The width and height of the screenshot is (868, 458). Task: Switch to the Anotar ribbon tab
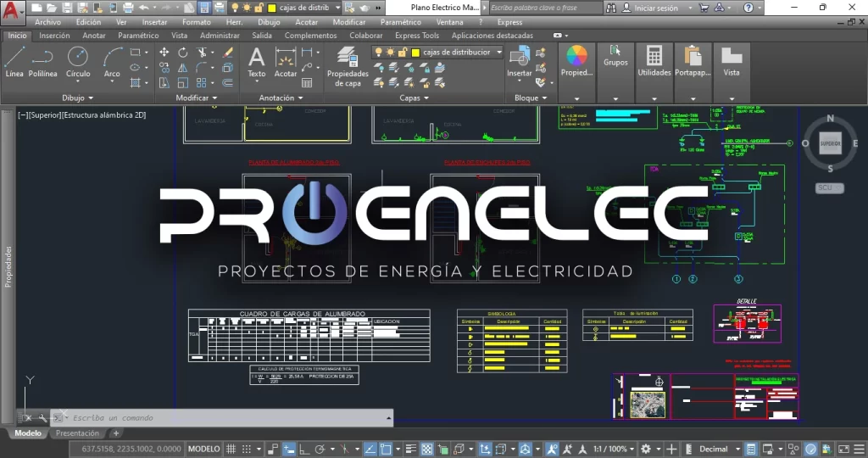94,36
